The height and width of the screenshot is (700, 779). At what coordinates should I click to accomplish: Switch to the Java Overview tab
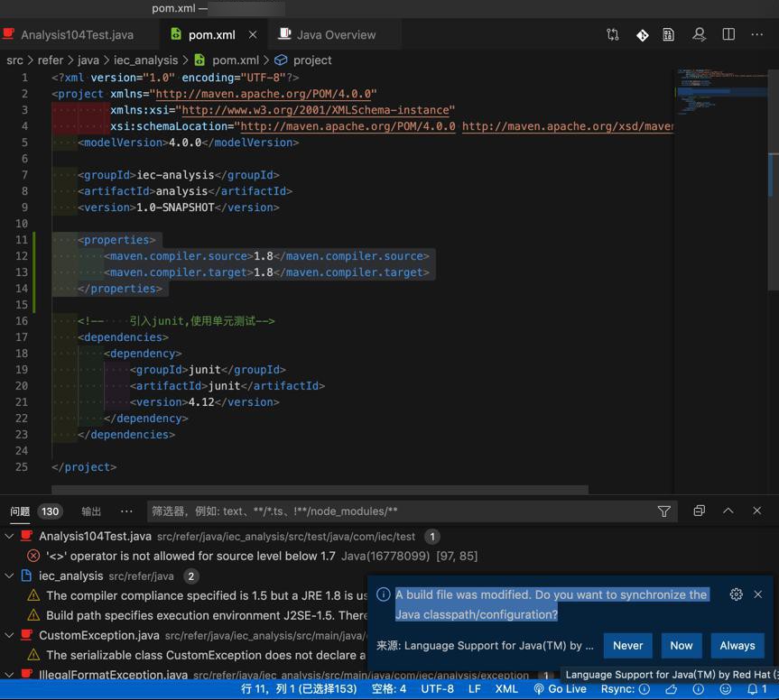336,34
